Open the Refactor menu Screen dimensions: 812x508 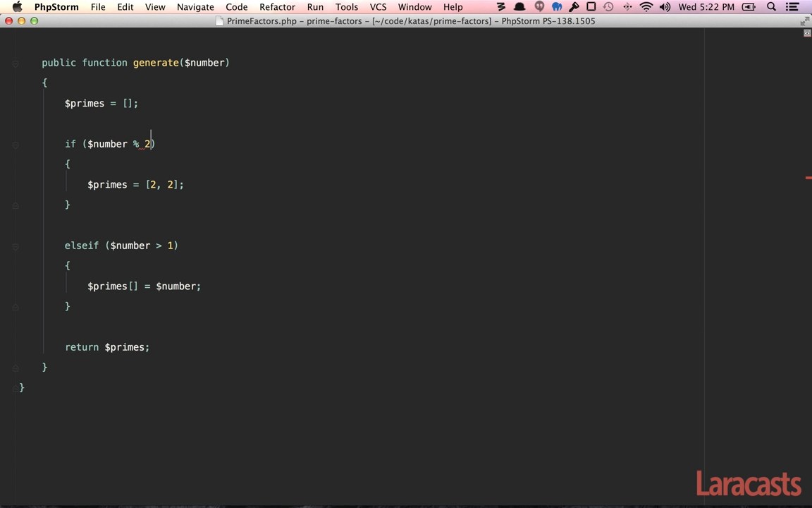coord(277,7)
